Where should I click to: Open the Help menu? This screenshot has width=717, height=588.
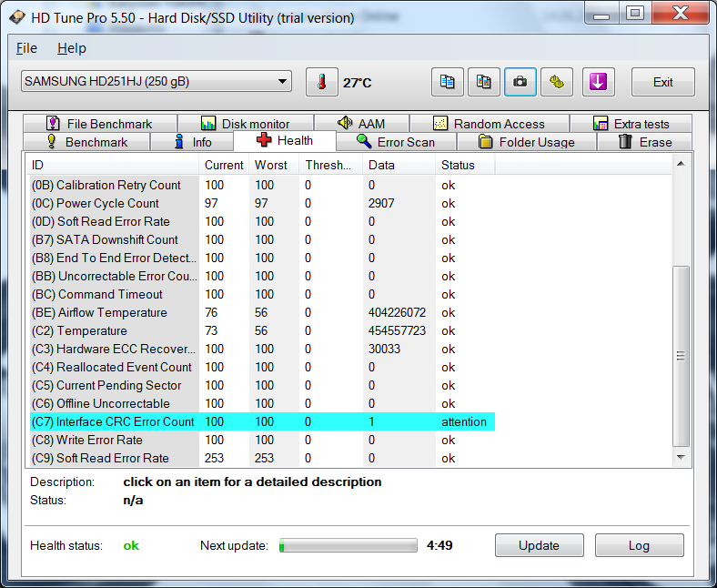pyautogui.click(x=72, y=48)
